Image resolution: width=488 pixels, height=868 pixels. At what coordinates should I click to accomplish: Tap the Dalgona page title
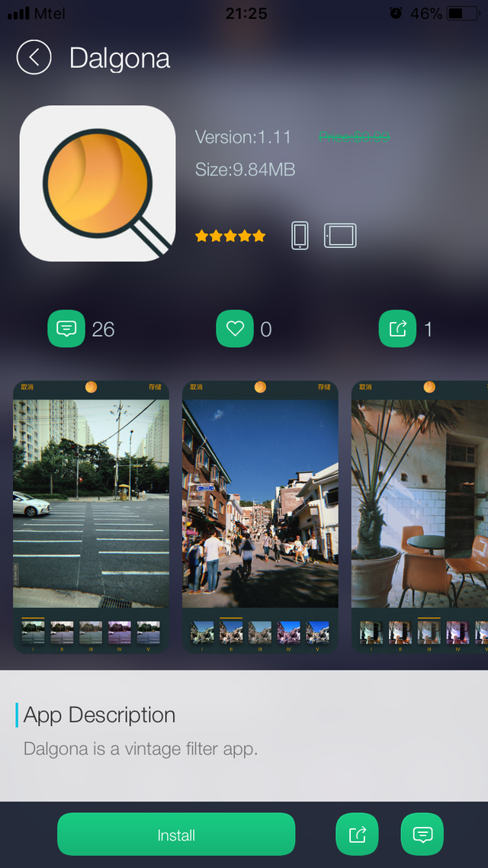pyautogui.click(x=120, y=59)
